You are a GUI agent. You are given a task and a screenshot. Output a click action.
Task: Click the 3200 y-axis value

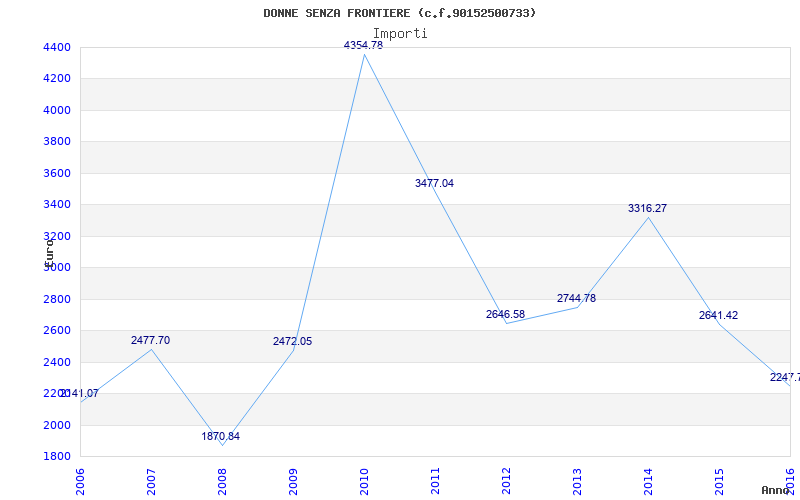click(55, 236)
